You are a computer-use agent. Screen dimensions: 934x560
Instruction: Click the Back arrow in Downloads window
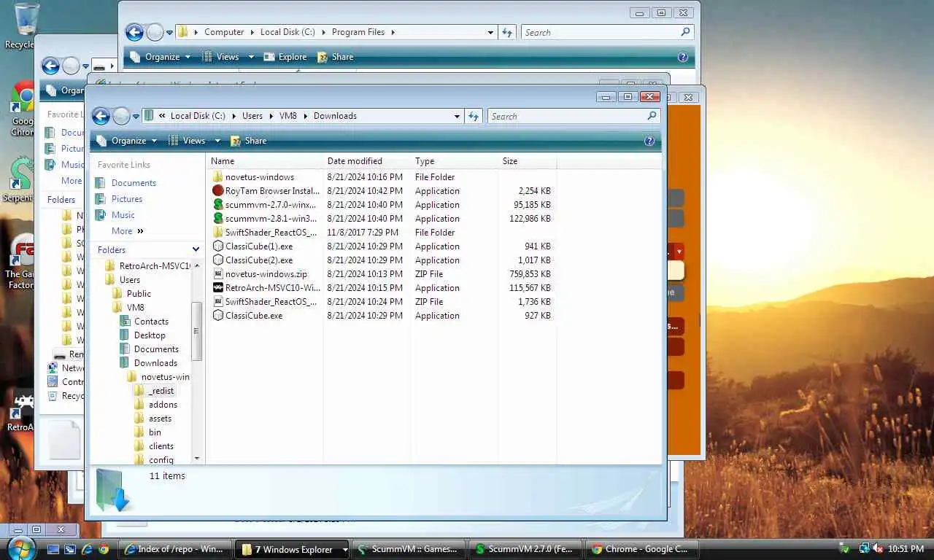[x=101, y=116]
